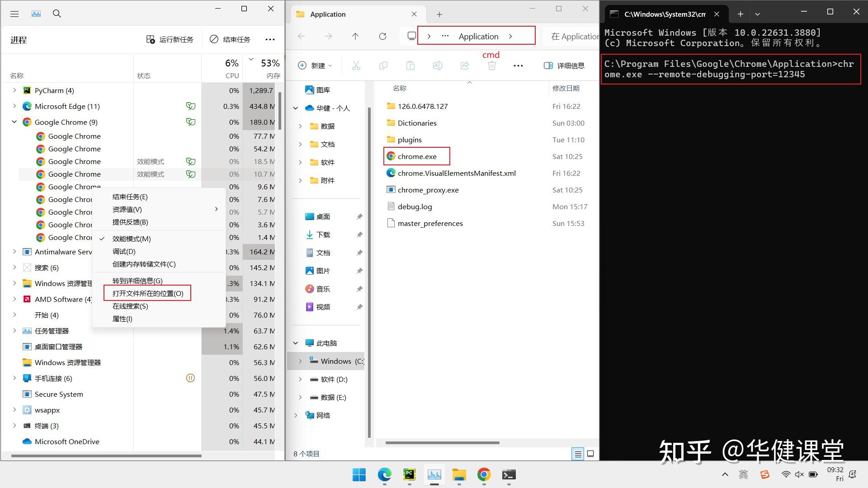Click the horizontal scrollbar in Explorer file list
Image resolution: width=868 pixels, height=488 pixels.
tap(442, 443)
